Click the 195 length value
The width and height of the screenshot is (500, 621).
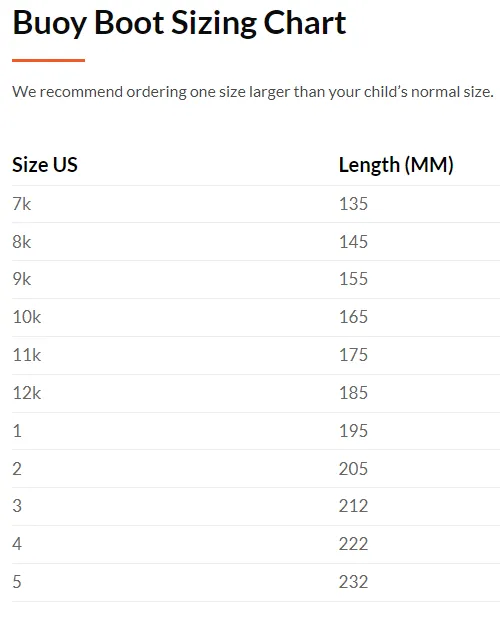click(x=353, y=431)
